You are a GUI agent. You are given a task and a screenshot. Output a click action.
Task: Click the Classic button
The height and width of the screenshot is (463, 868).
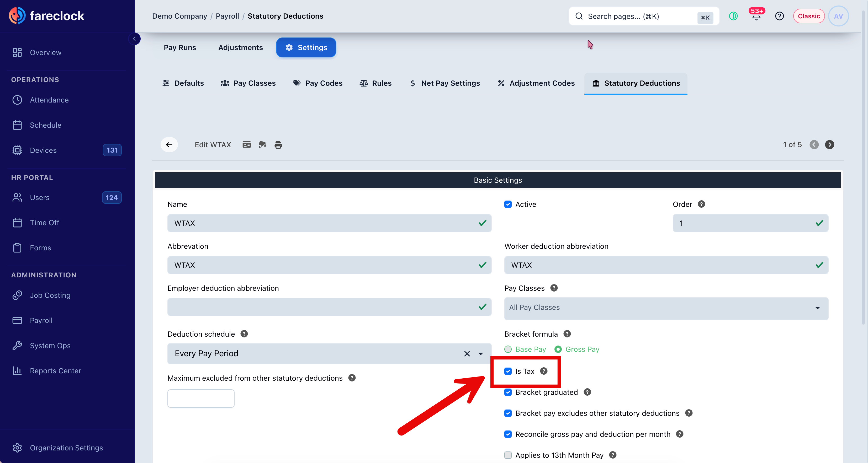coord(809,16)
